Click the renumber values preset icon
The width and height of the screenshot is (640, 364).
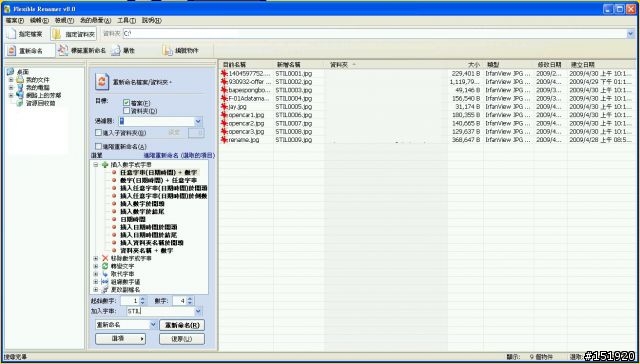pos(105,282)
